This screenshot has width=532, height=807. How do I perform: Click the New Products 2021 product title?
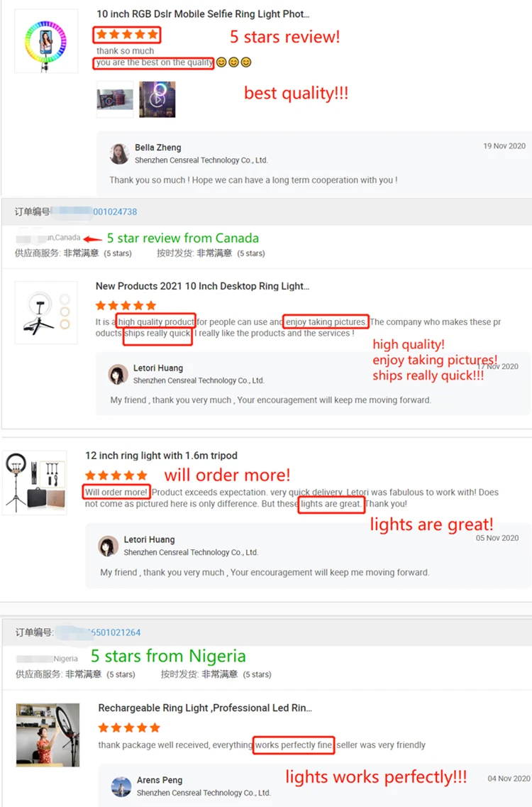click(x=202, y=286)
